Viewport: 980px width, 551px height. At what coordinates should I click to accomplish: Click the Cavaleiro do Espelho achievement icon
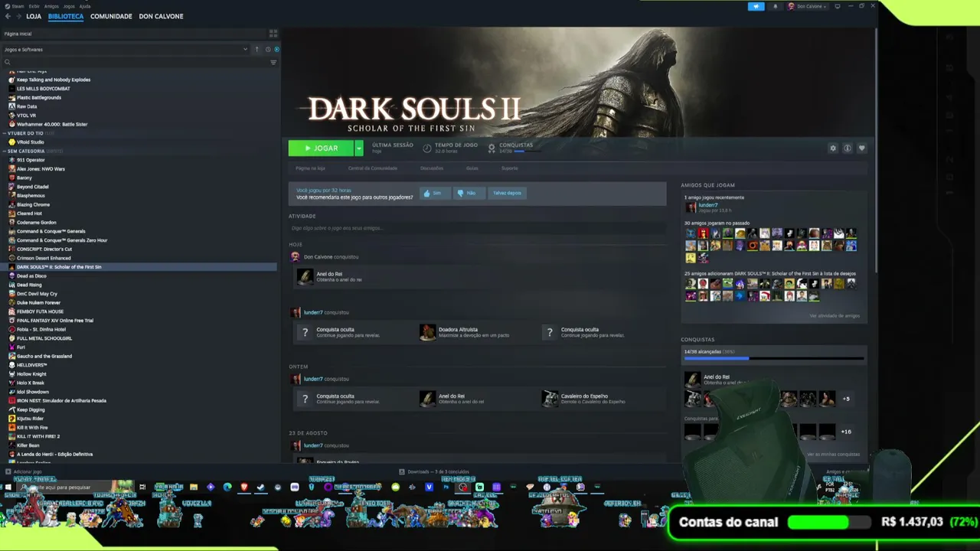550,399
